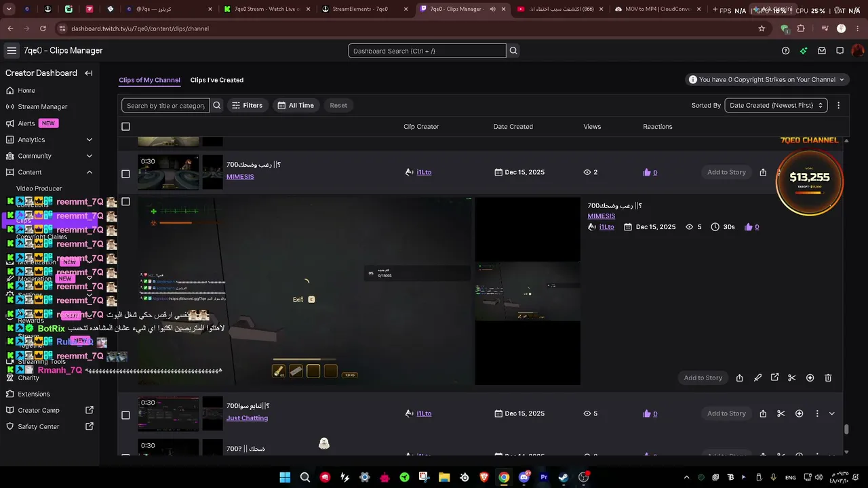This screenshot has width=868, height=488.
Task: Trim expanded clip with scissors icon
Action: pyautogui.click(x=792, y=378)
